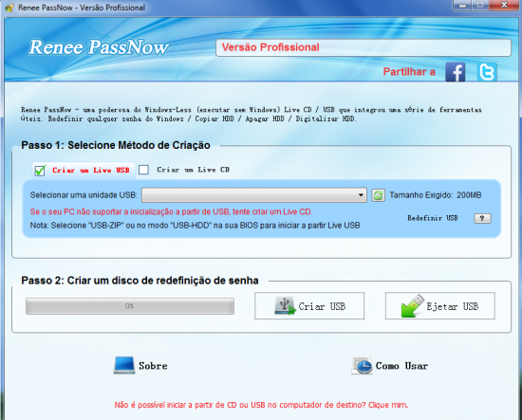Share on Facebook icon

(x=455, y=72)
